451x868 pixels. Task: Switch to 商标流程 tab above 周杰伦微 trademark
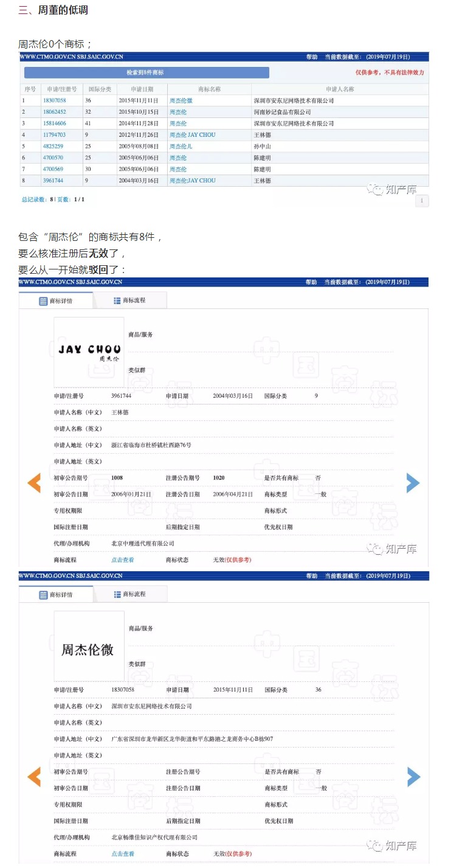click(x=129, y=594)
